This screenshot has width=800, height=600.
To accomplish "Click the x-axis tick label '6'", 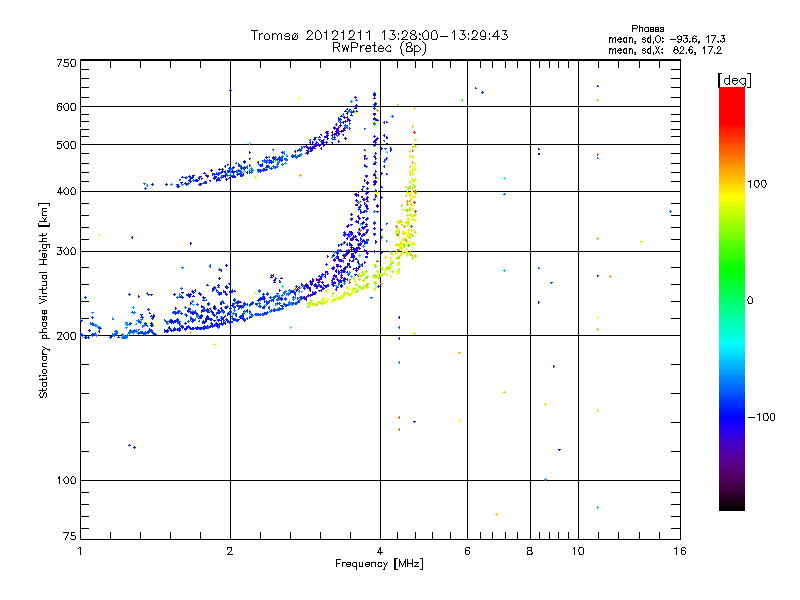I will pyautogui.click(x=467, y=551).
